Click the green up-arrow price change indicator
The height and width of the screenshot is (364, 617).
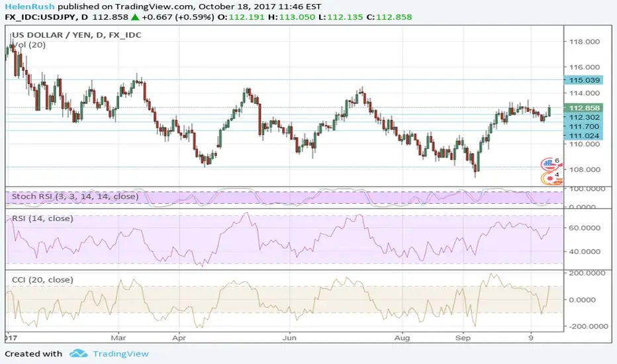coord(135,17)
